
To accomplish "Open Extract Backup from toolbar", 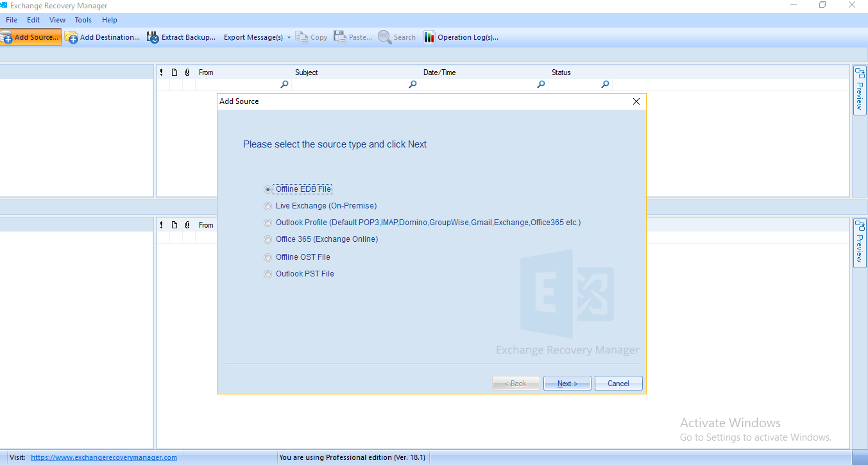I will (181, 37).
